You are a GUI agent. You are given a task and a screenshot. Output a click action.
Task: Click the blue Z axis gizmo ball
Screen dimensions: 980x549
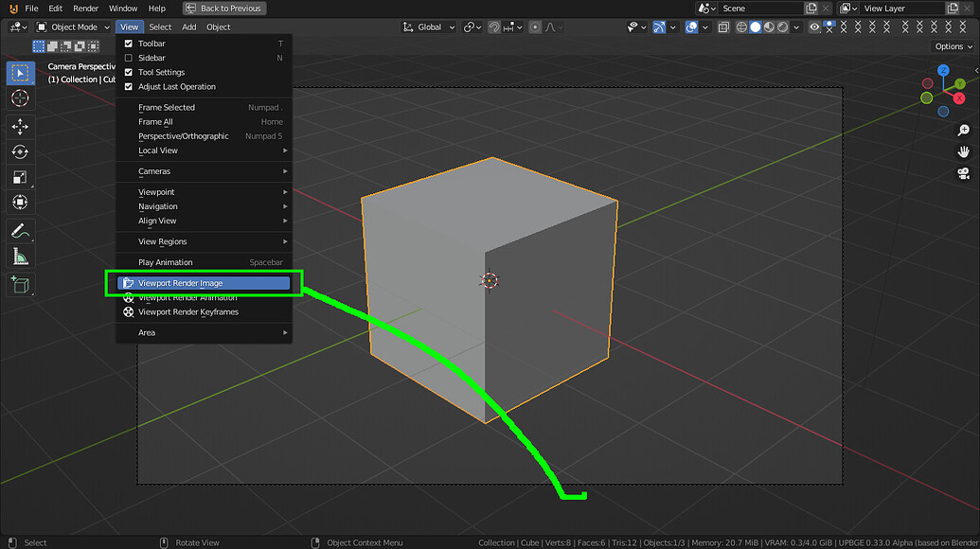click(x=943, y=71)
